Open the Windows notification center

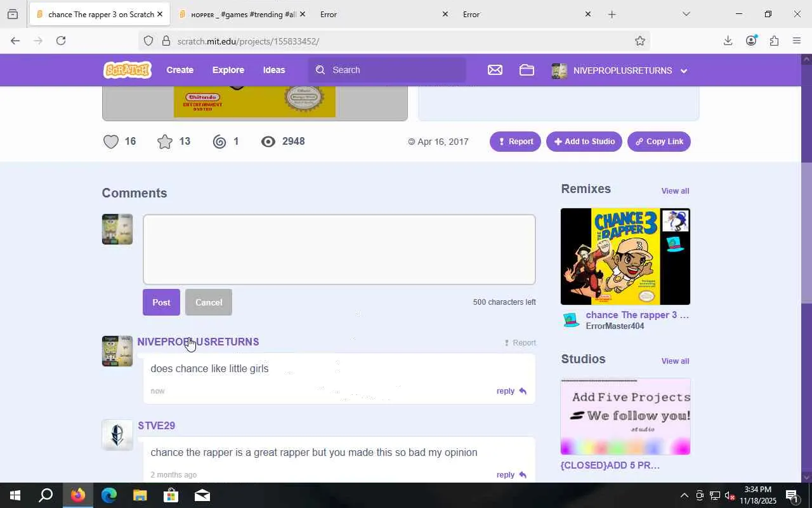792,495
